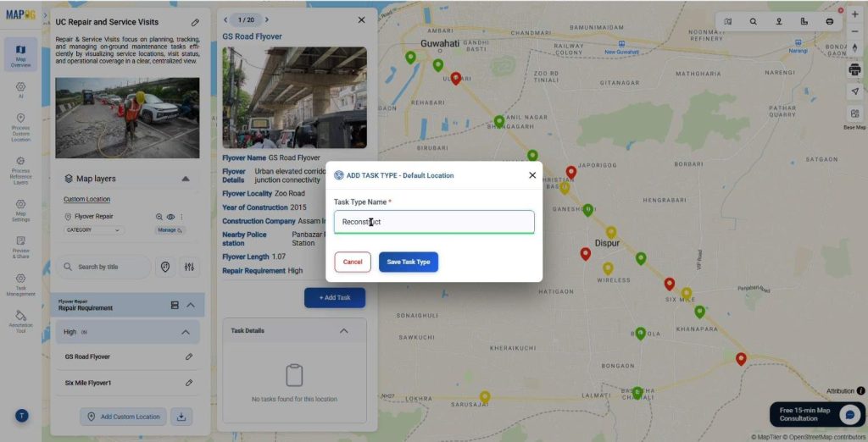The width and height of the screenshot is (868, 442).
Task: Click the Task Type Name input field
Action: point(434,222)
